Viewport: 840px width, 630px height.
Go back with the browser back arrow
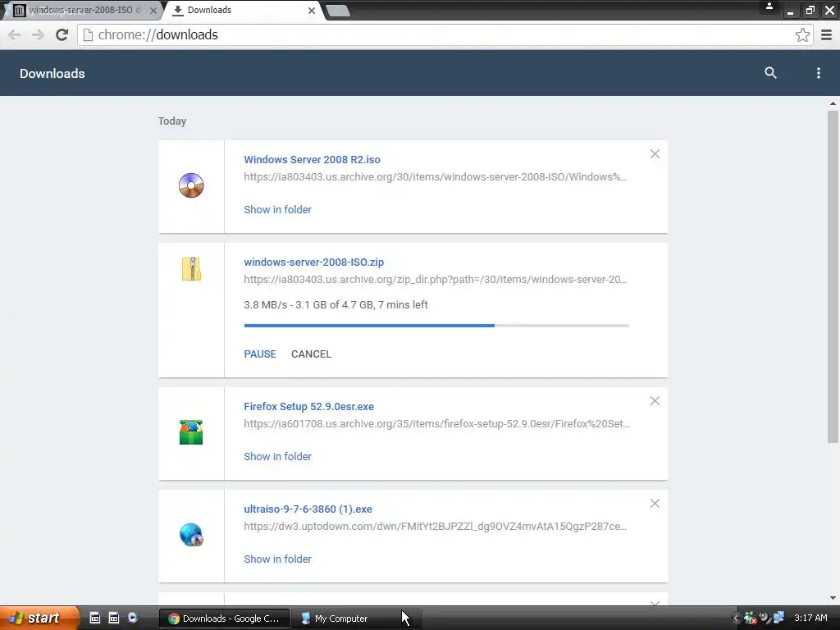coord(15,34)
